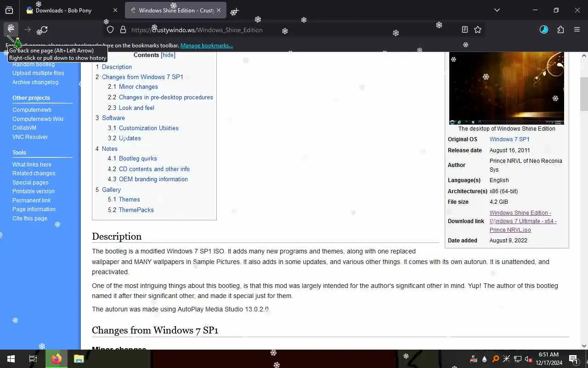This screenshot has height=368, width=588.
Task: Open Related changes tool link
Action: click(34, 173)
